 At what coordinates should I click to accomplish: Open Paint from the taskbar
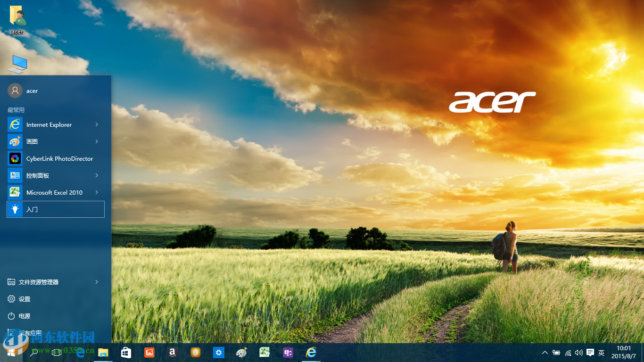click(241, 352)
